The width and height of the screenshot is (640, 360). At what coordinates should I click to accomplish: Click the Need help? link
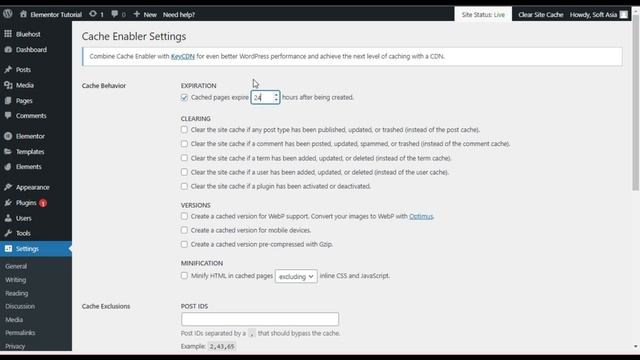(x=179, y=14)
